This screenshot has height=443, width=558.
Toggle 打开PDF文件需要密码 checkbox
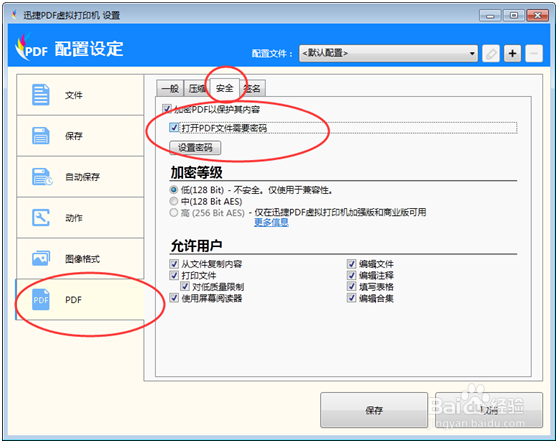pos(174,127)
